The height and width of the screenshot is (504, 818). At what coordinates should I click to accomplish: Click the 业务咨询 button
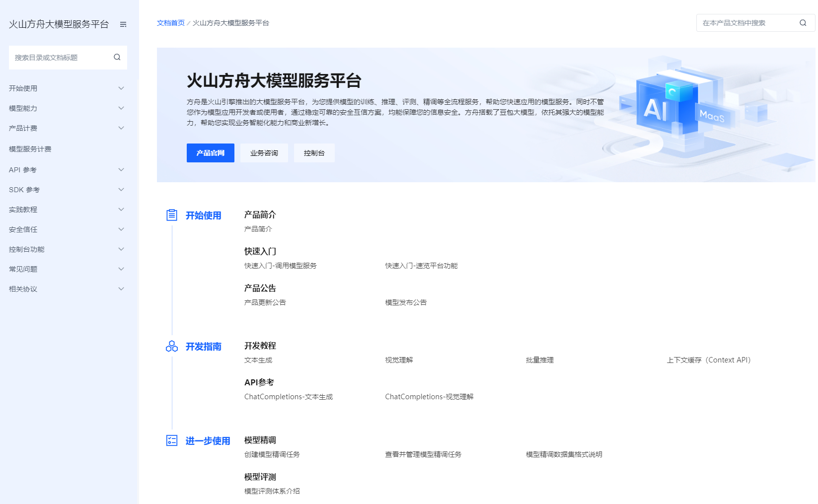(264, 153)
